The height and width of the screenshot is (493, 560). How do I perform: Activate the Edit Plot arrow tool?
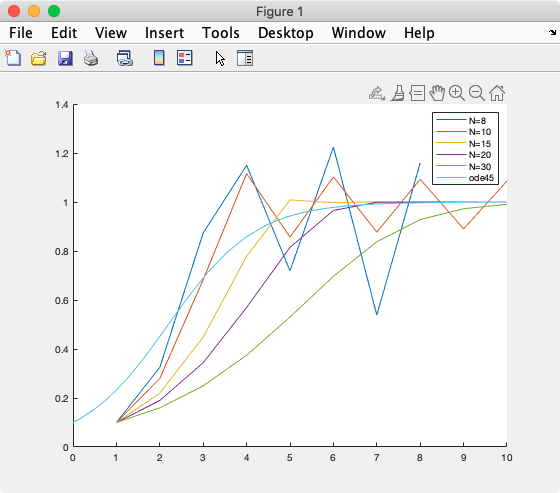click(220, 58)
